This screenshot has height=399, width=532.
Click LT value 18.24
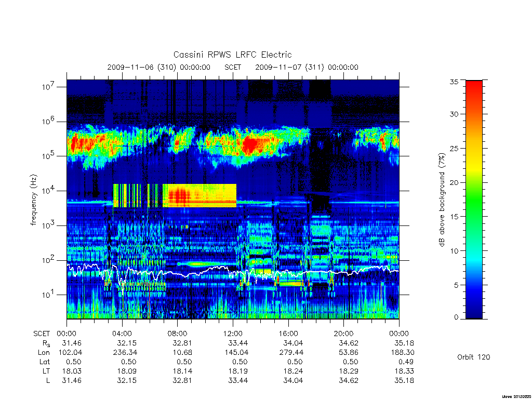pos(293,371)
